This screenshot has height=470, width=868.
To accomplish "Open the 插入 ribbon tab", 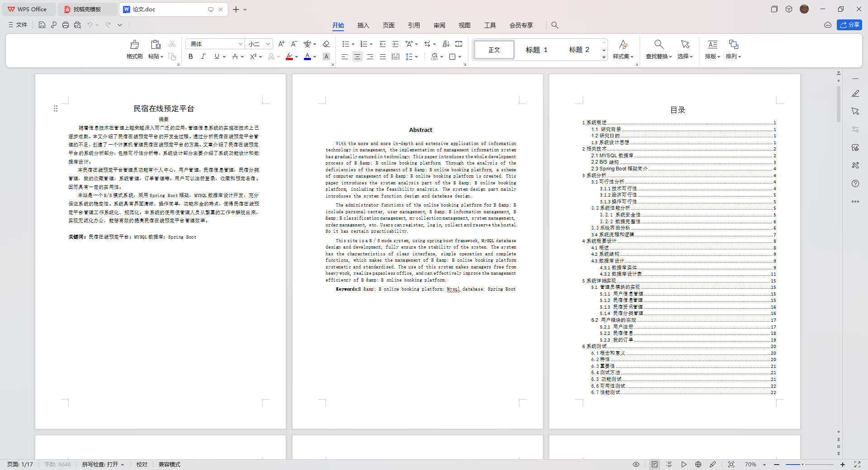I will click(x=363, y=25).
